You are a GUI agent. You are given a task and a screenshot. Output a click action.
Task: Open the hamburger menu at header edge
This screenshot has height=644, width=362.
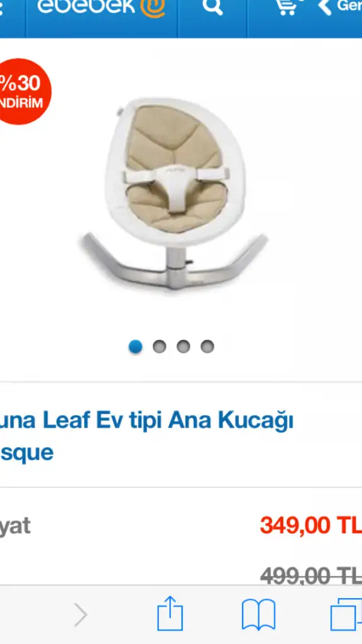[1, 8]
